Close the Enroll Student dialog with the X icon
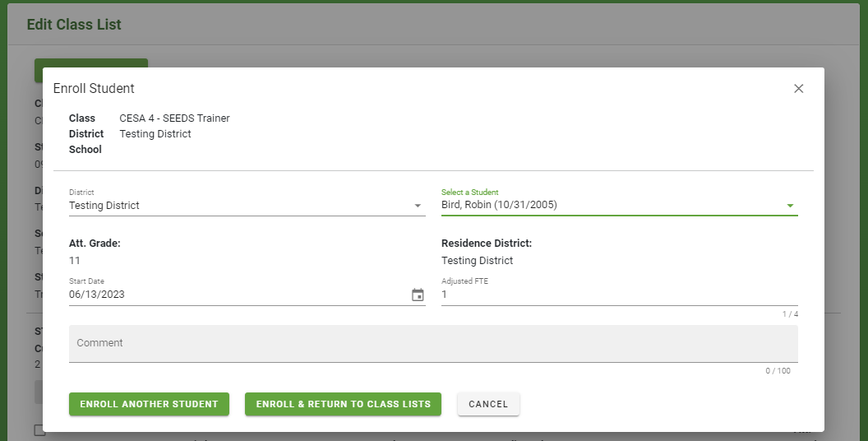868x441 pixels. (x=798, y=89)
